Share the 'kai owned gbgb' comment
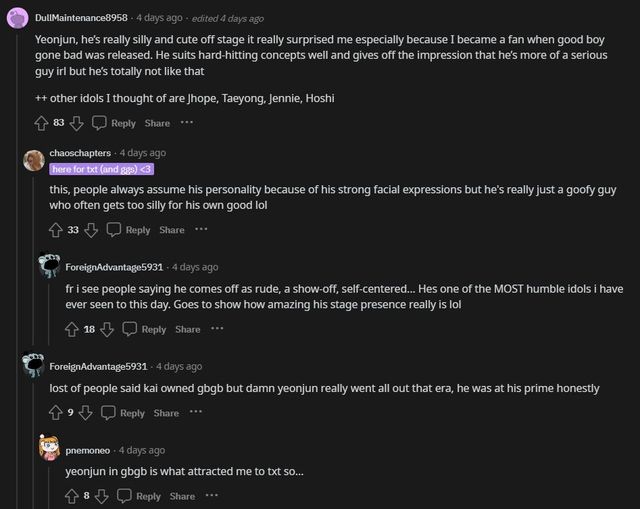This screenshot has height=509, width=640. point(166,413)
